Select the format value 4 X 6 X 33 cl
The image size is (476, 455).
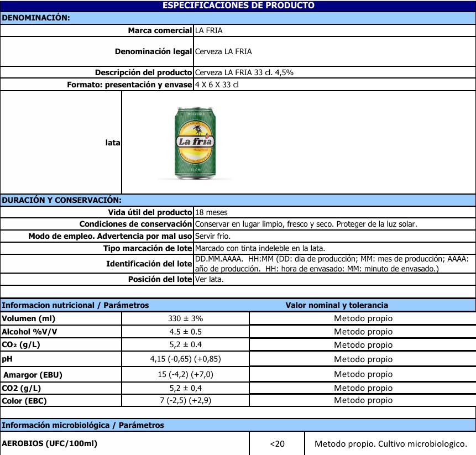217,85
